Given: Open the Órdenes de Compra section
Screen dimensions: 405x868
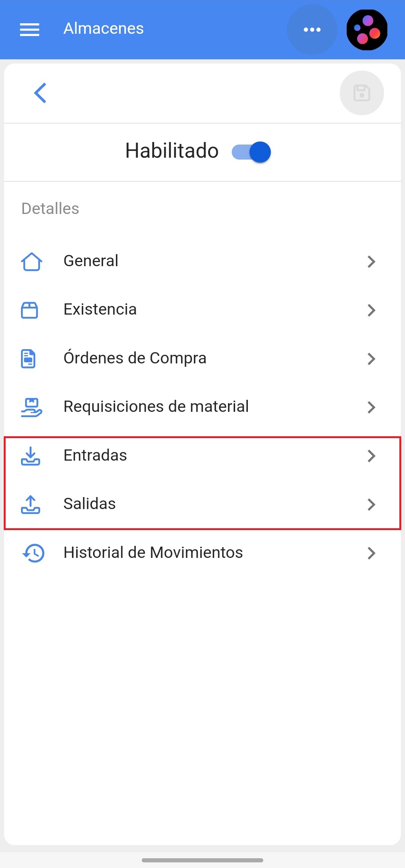Looking at the screenshot, I should tap(135, 358).
